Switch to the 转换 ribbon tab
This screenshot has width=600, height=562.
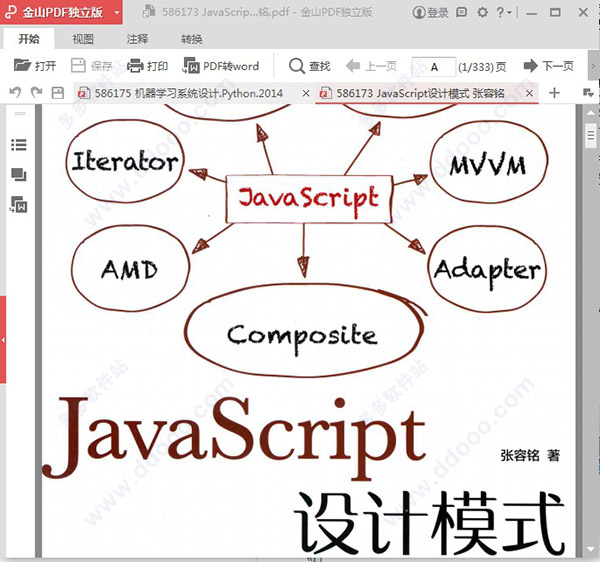click(x=192, y=39)
